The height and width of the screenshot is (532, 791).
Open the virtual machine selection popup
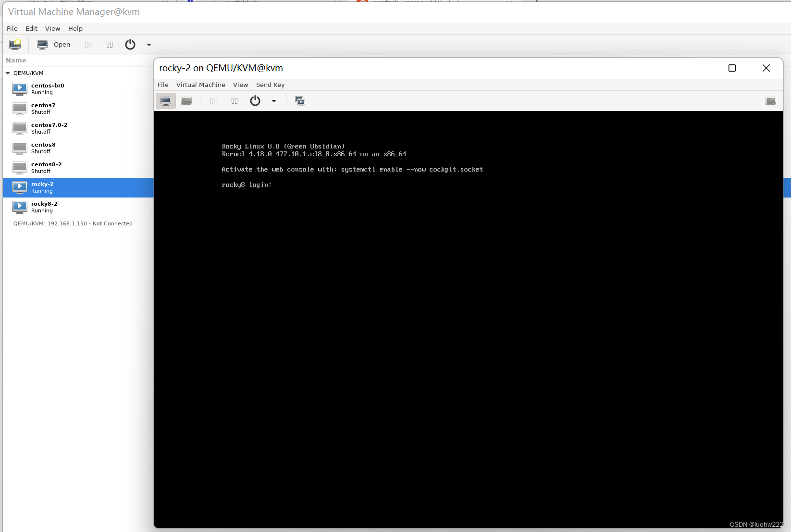tap(300, 101)
